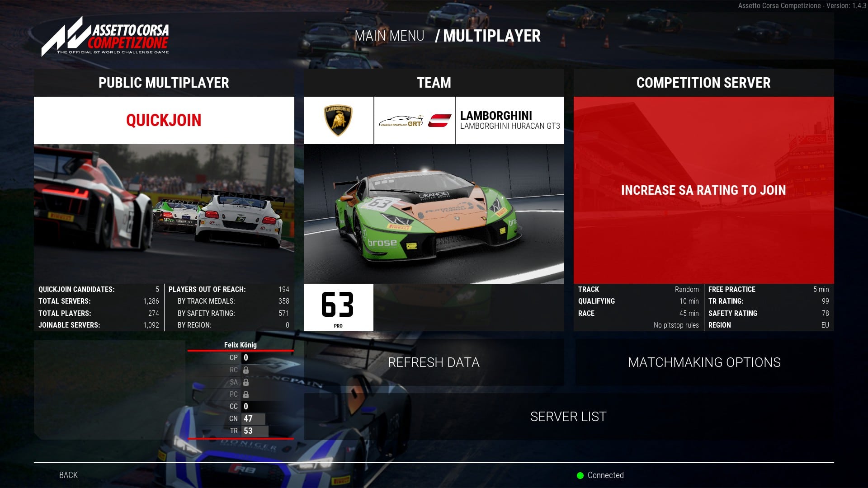Click the Lamborghini team logo icon
868x488 pixels.
tap(337, 120)
